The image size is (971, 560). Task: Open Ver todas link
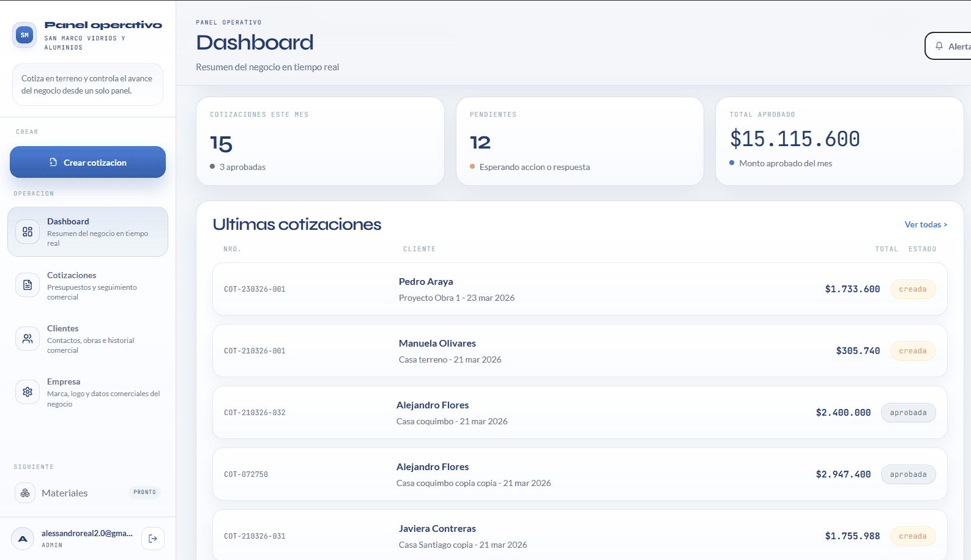coord(925,224)
